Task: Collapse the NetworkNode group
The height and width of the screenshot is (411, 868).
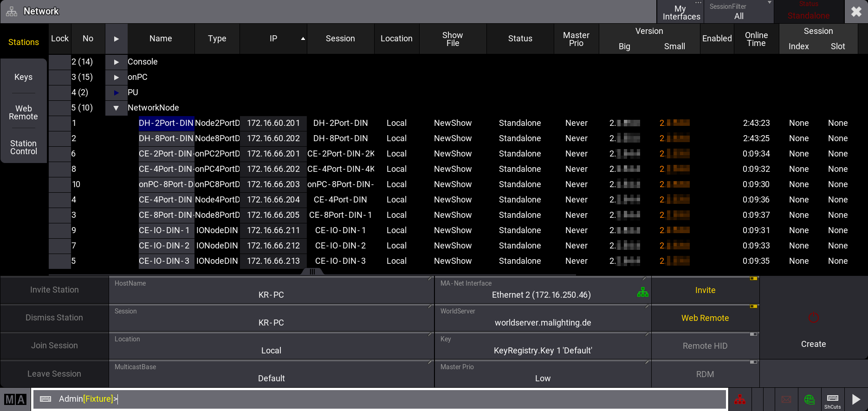Action: coord(117,108)
